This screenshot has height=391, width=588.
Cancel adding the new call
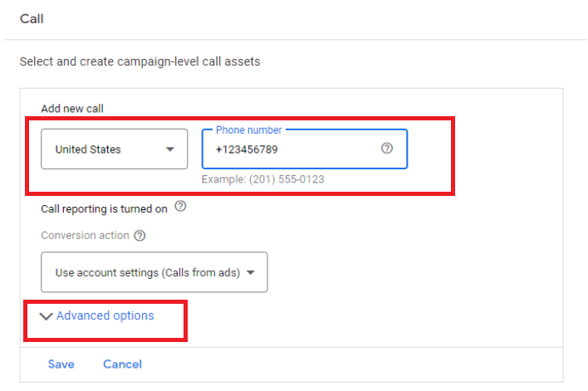click(122, 364)
